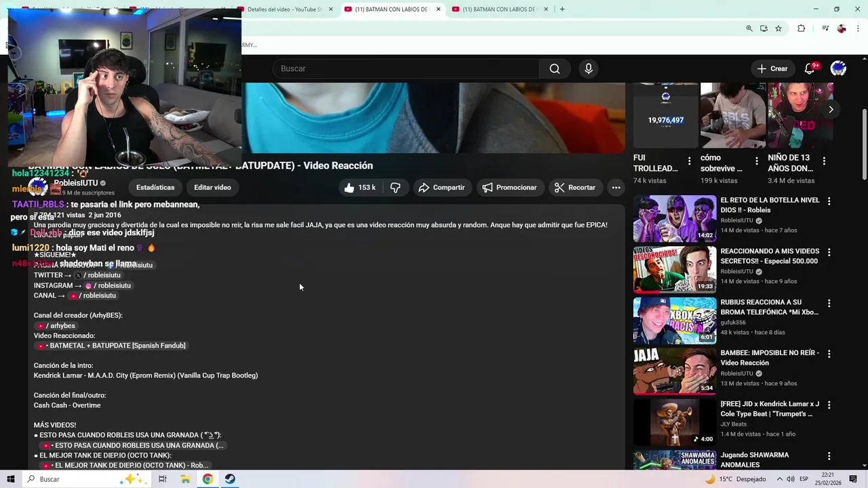Open options for BAMBEE: IMPOSIBLE NO REÍR
Viewport: 868px width, 488px height.
pos(829,354)
